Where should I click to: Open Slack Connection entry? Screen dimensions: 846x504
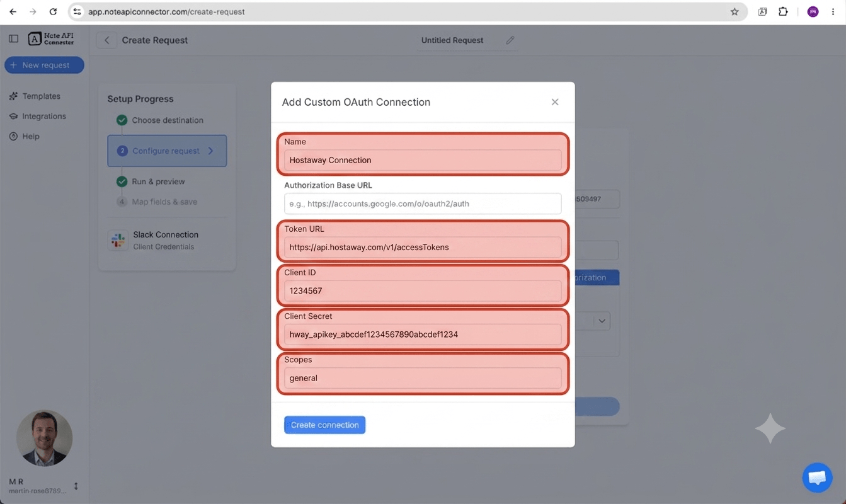[x=166, y=240]
